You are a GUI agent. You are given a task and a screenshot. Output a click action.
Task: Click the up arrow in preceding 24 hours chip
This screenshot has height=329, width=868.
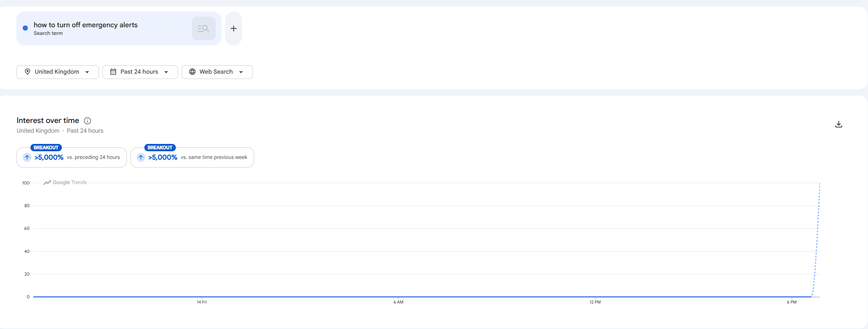pyautogui.click(x=27, y=158)
